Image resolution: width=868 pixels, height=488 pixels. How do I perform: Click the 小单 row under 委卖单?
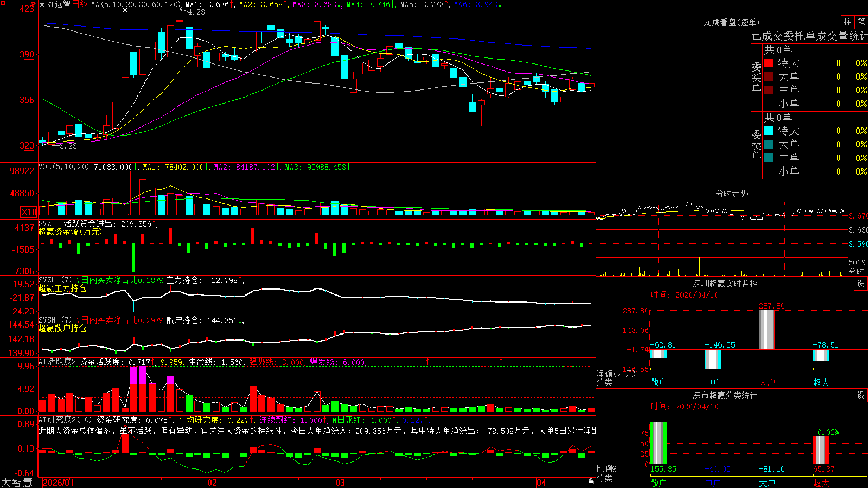[815, 171]
